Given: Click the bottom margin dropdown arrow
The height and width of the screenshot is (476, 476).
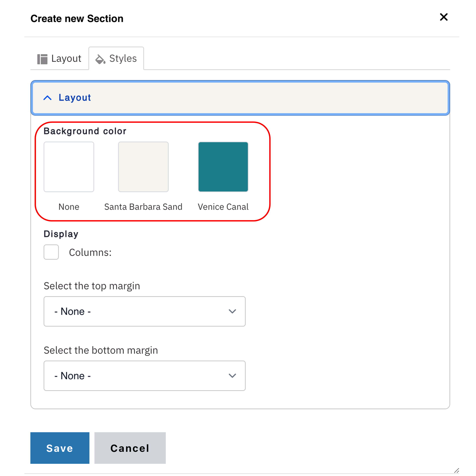Looking at the screenshot, I should (232, 375).
